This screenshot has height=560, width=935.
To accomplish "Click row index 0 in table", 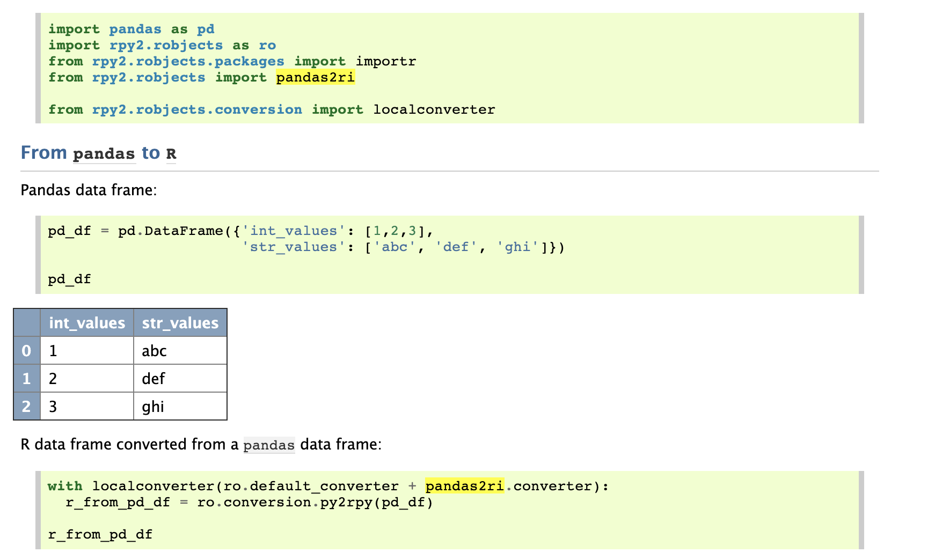I will tap(27, 351).
